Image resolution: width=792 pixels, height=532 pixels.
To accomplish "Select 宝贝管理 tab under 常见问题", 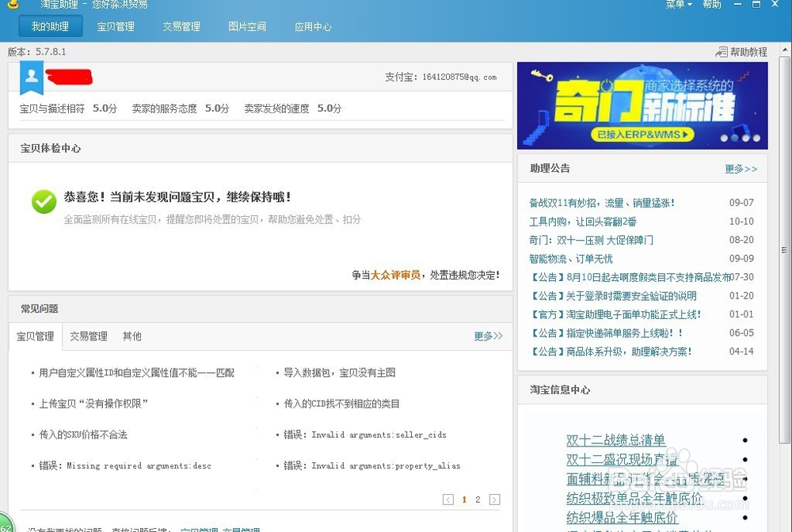I will 36,336.
